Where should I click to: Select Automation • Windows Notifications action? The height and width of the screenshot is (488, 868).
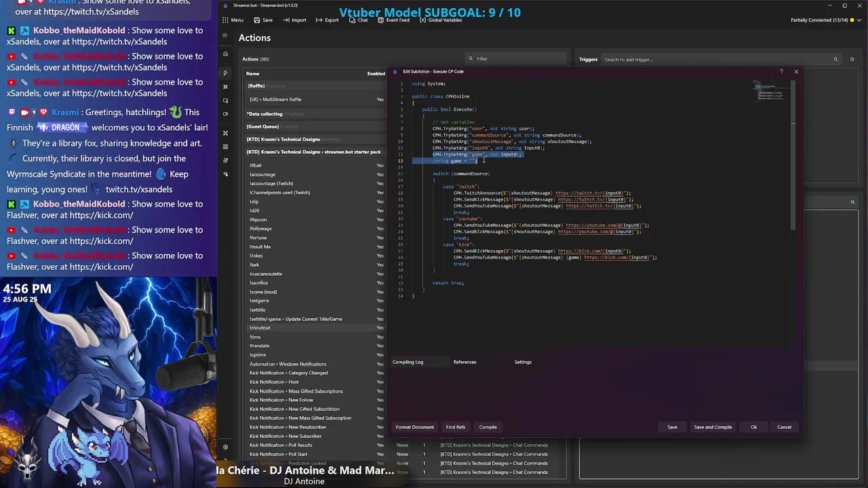(x=315, y=364)
